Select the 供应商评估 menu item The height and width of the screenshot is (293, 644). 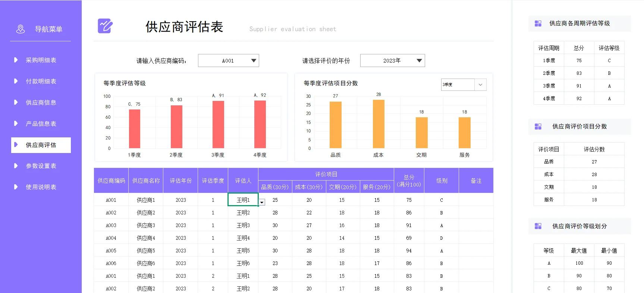click(41, 145)
